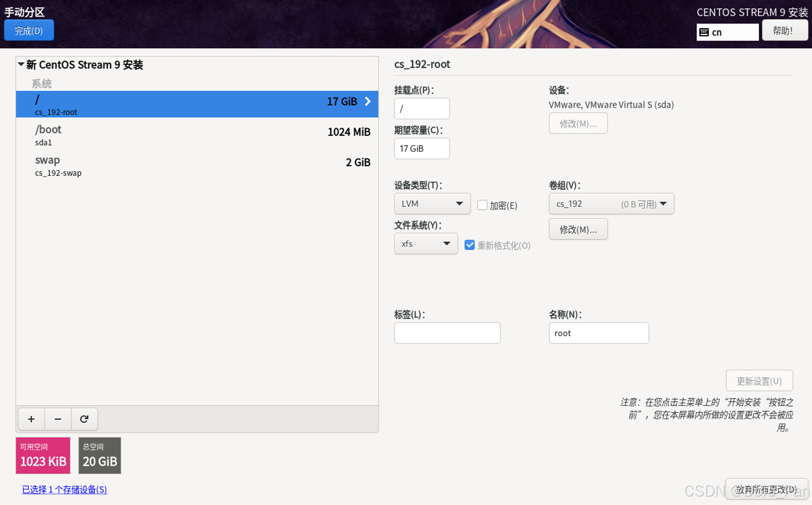Click the 完成(D) done button
The height and width of the screenshot is (505, 812).
[29, 30]
